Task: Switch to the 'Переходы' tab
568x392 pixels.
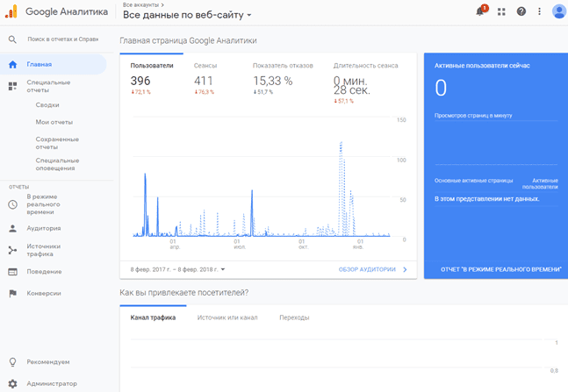Action: pyautogui.click(x=293, y=317)
